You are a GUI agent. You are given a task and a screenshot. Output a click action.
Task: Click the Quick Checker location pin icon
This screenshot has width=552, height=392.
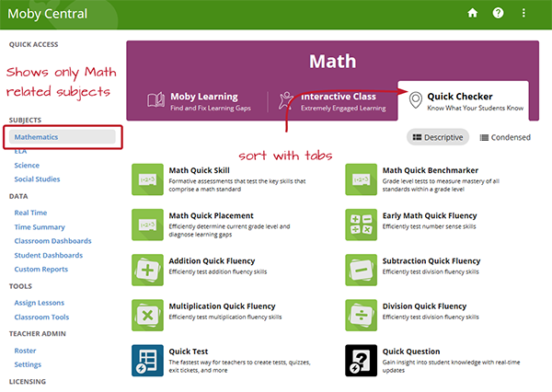coord(416,100)
